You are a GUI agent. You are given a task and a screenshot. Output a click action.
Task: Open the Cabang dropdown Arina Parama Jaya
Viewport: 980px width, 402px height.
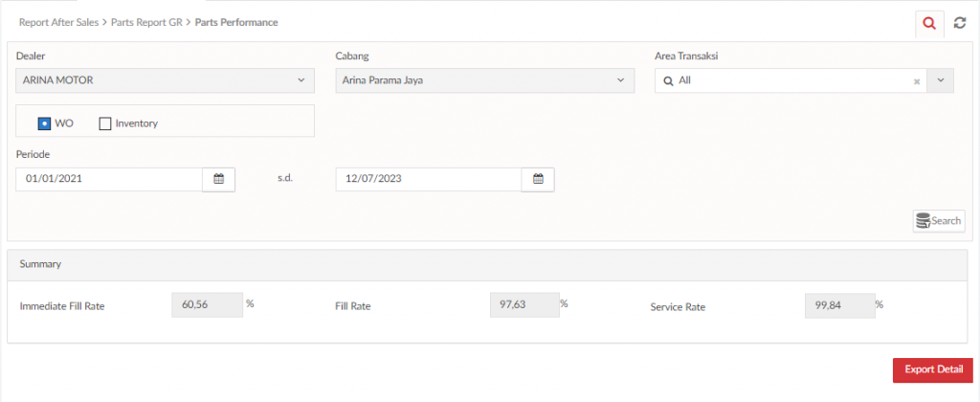[485, 80]
